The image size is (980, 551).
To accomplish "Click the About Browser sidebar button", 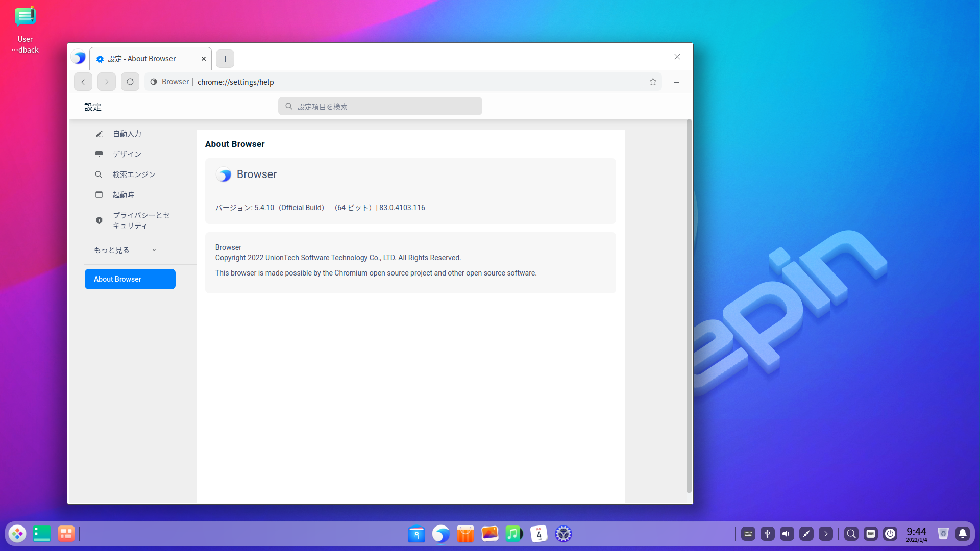I will (x=130, y=279).
